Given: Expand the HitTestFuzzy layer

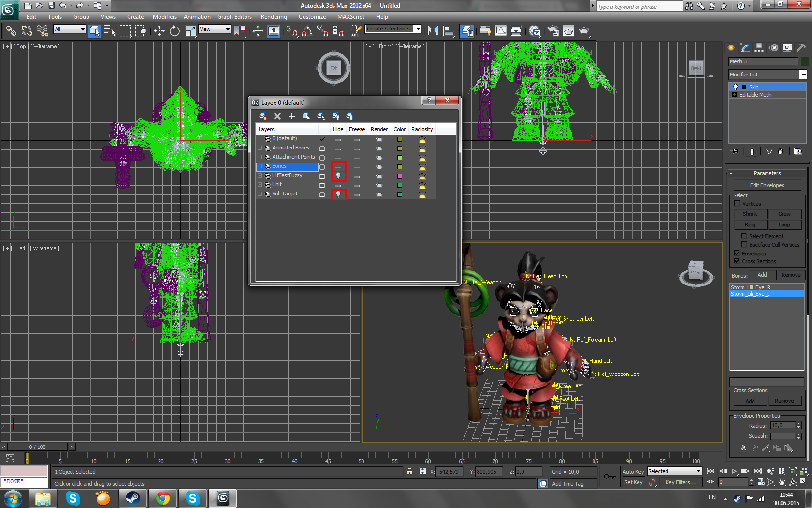Looking at the screenshot, I should (x=260, y=176).
